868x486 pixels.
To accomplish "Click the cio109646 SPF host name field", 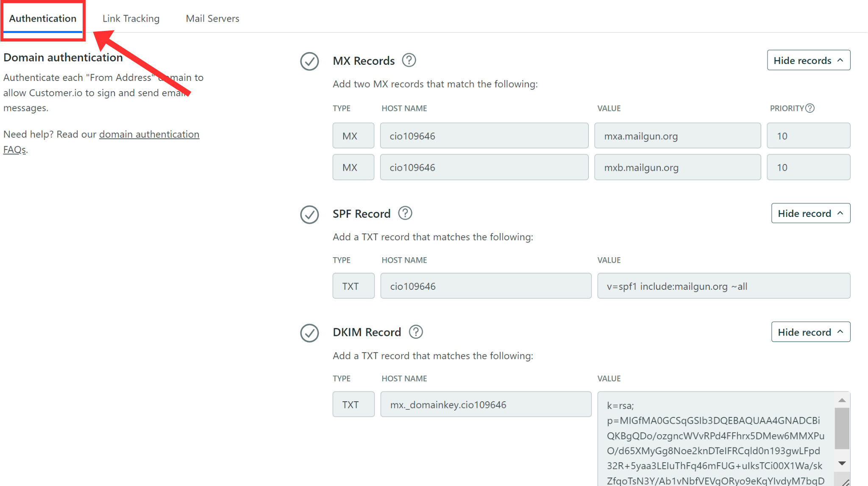I will pos(485,286).
